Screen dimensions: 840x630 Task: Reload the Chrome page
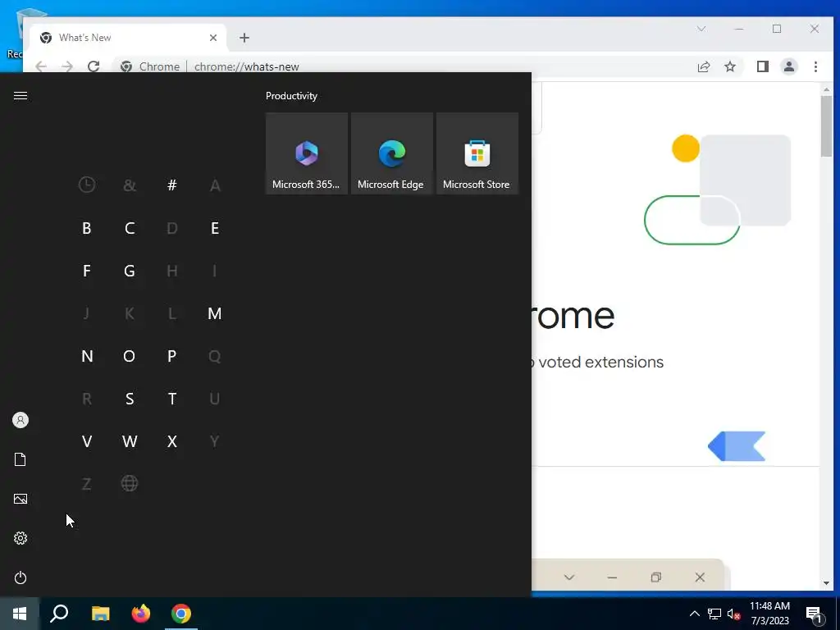[94, 66]
